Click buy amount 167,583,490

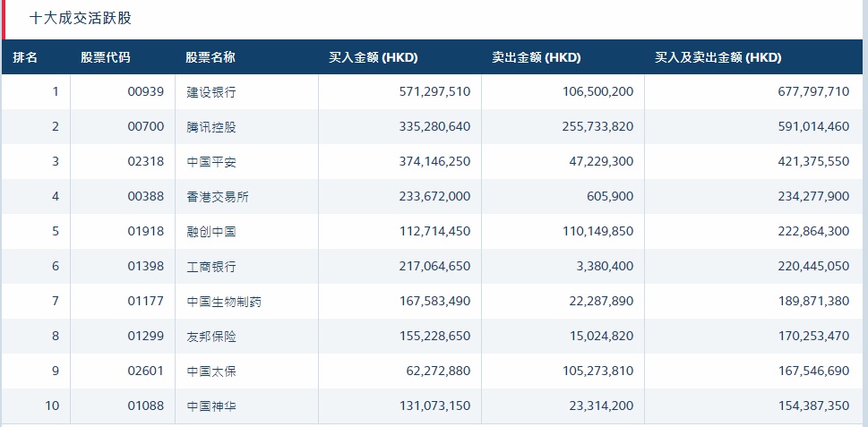(x=434, y=301)
